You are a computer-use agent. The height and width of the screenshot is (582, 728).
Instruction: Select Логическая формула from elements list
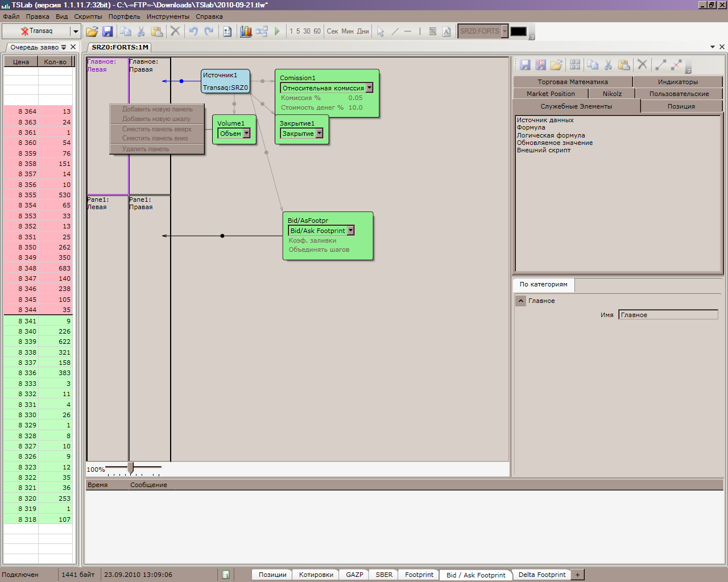pos(551,135)
